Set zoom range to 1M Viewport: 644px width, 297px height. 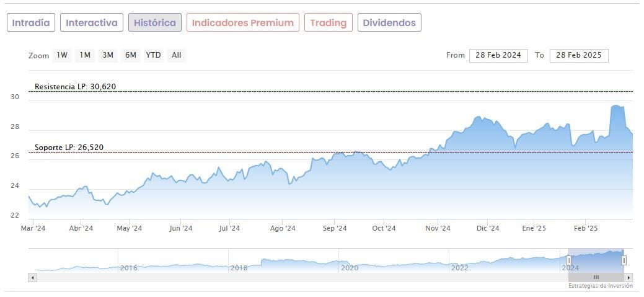[x=85, y=55]
